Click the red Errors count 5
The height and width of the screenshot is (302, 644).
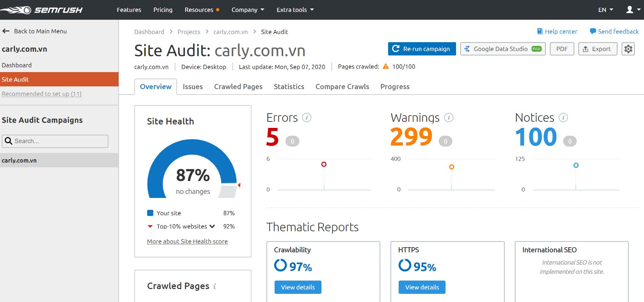pyautogui.click(x=273, y=137)
